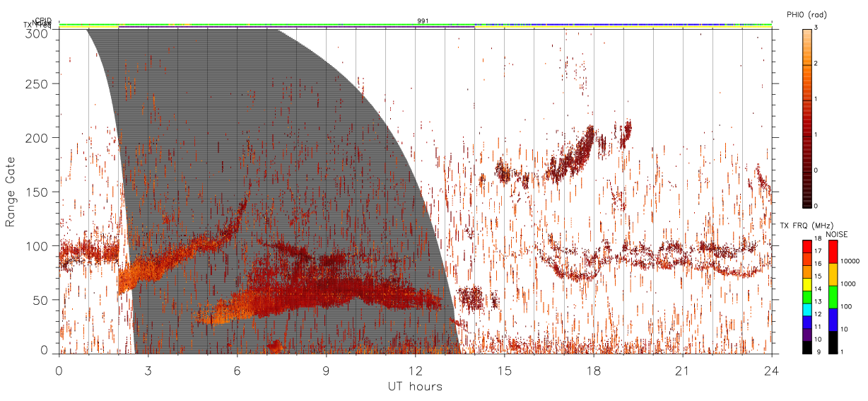Screen dimensions: 868x401
Task: Click the NOISE scale label '100'
Action: [845, 307]
